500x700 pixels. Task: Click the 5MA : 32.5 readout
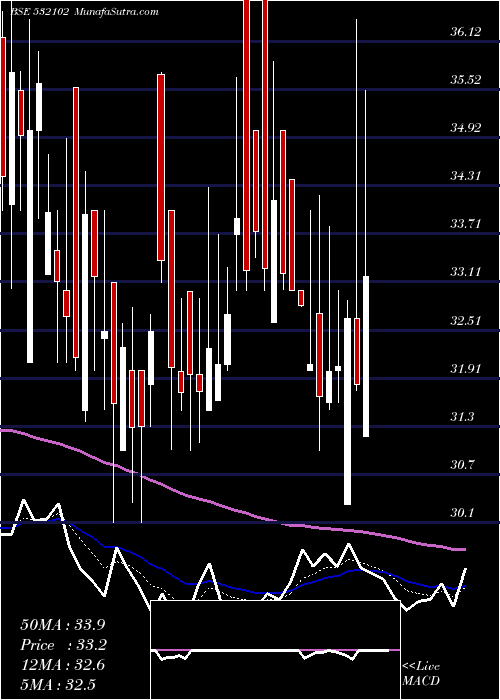point(58,685)
